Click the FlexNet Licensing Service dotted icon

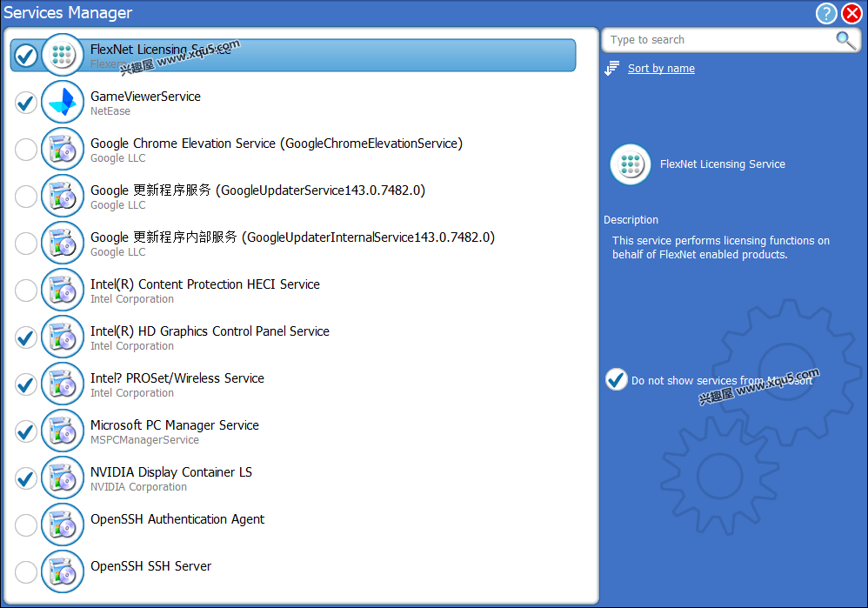pos(60,55)
